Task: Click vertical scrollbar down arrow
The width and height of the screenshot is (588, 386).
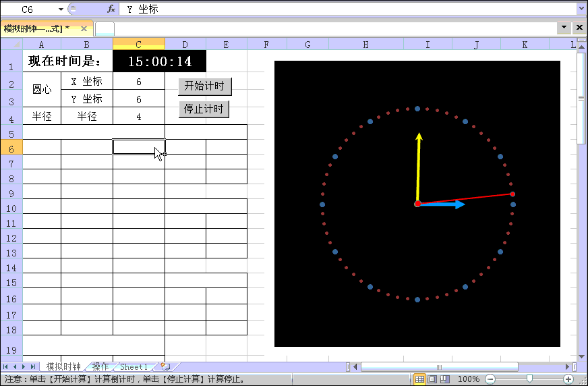Action: tap(582, 356)
